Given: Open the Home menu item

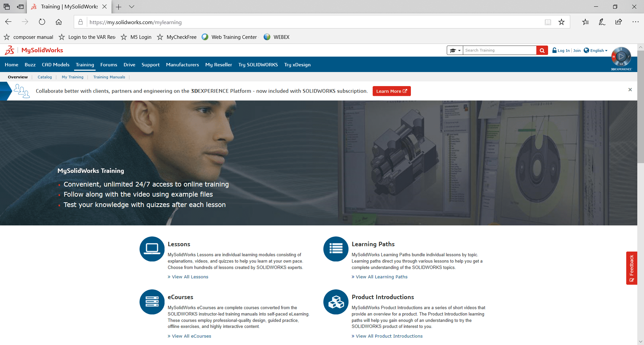Looking at the screenshot, I should (11, 65).
